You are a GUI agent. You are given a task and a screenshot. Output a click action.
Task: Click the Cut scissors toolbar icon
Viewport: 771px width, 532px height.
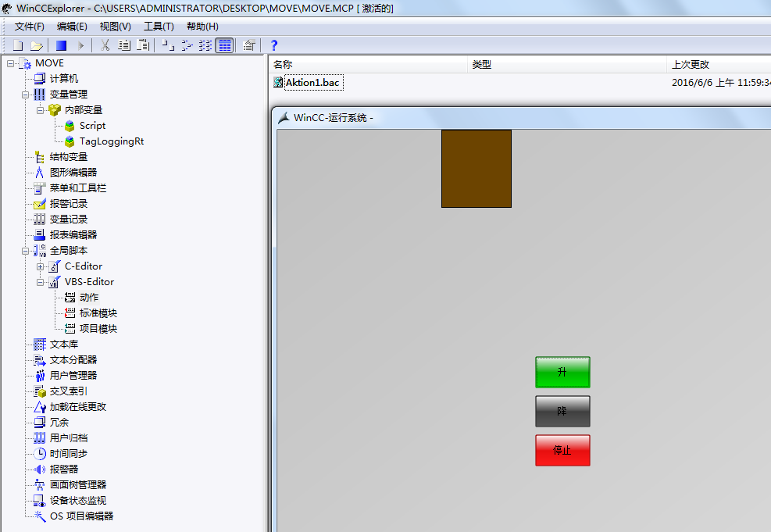(x=105, y=45)
